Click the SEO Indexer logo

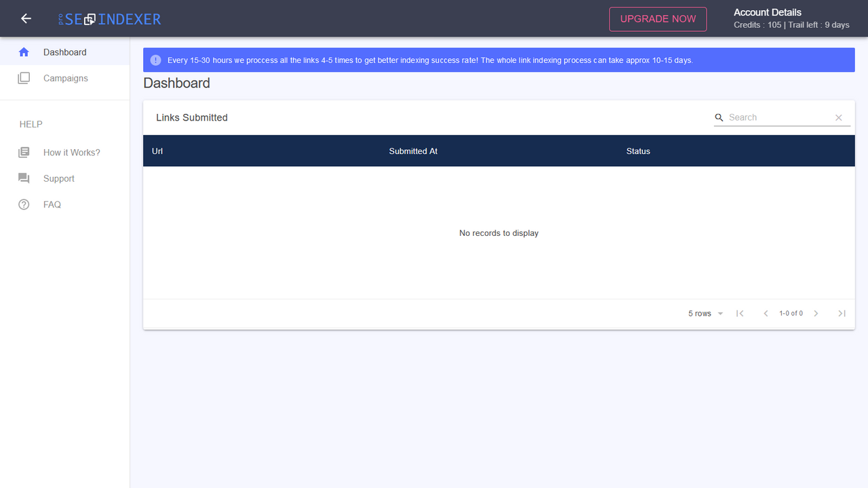[110, 19]
